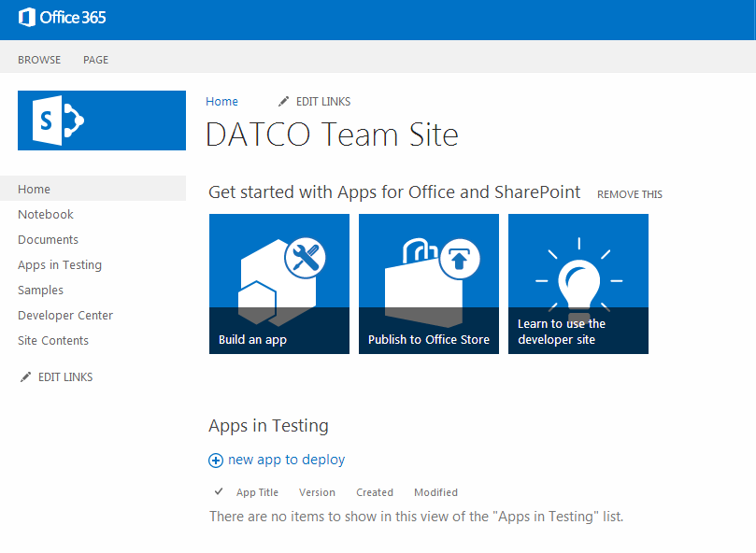756x553 pixels.
Task: Click pencil icon in sidebar EDIT LINKS
Action: [x=25, y=377]
